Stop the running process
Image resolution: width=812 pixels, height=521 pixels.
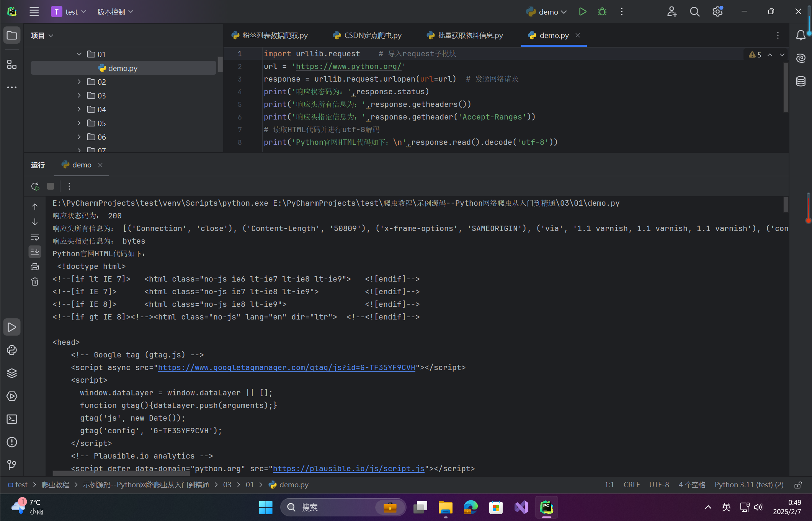tap(51, 186)
